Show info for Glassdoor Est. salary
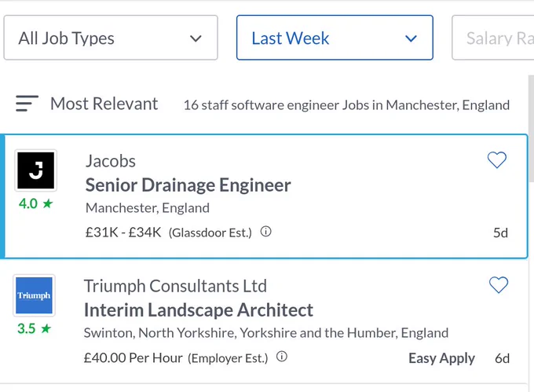Image resolution: width=534 pixels, height=392 pixels. (x=266, y=232)
